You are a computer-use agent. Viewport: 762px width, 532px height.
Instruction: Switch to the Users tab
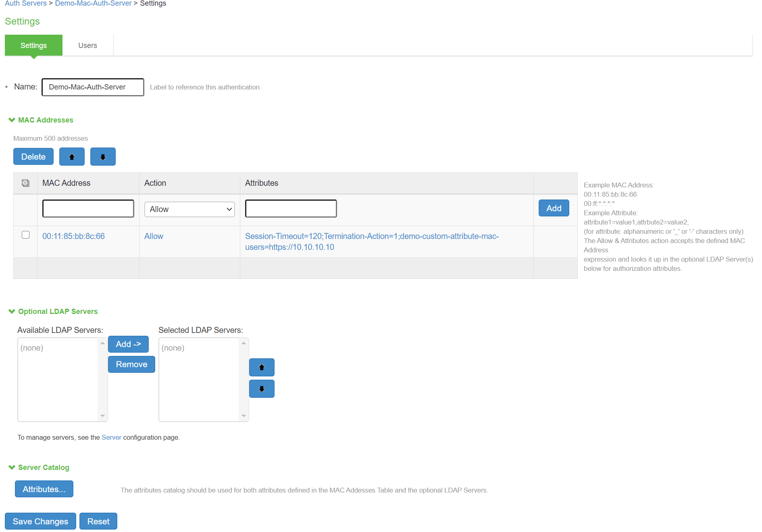pyautogui.click(x=87, y=45)
